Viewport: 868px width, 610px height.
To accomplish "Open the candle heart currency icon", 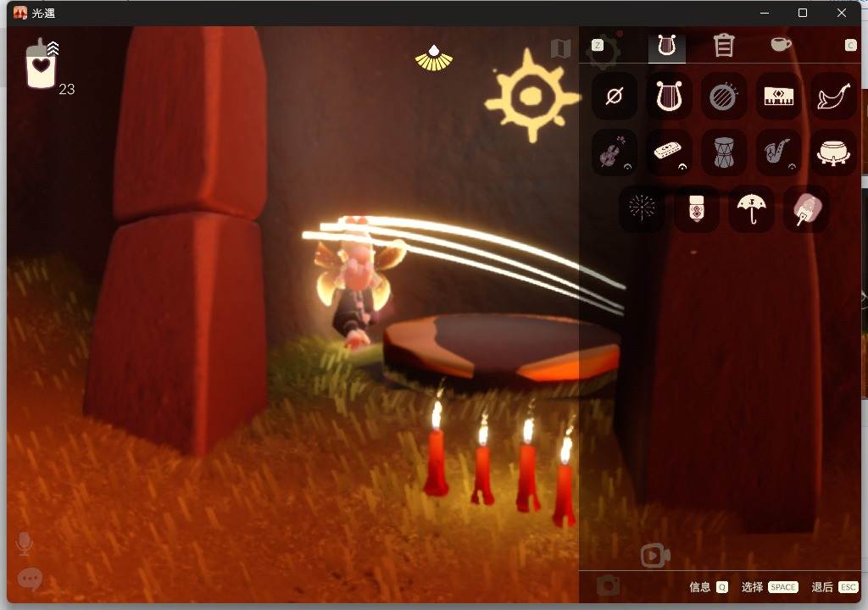I will coord(42,64).
